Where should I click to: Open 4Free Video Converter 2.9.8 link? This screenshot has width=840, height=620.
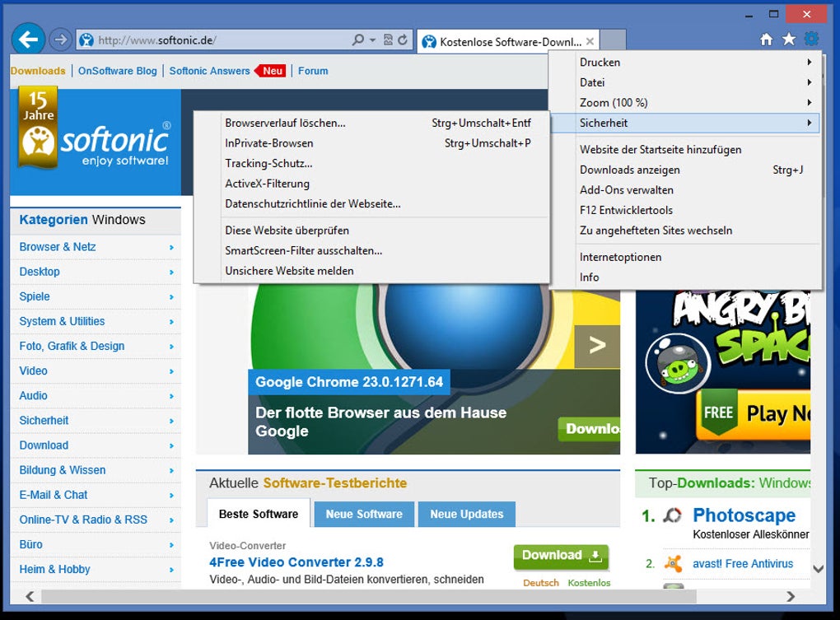click(x=296, y=562)
